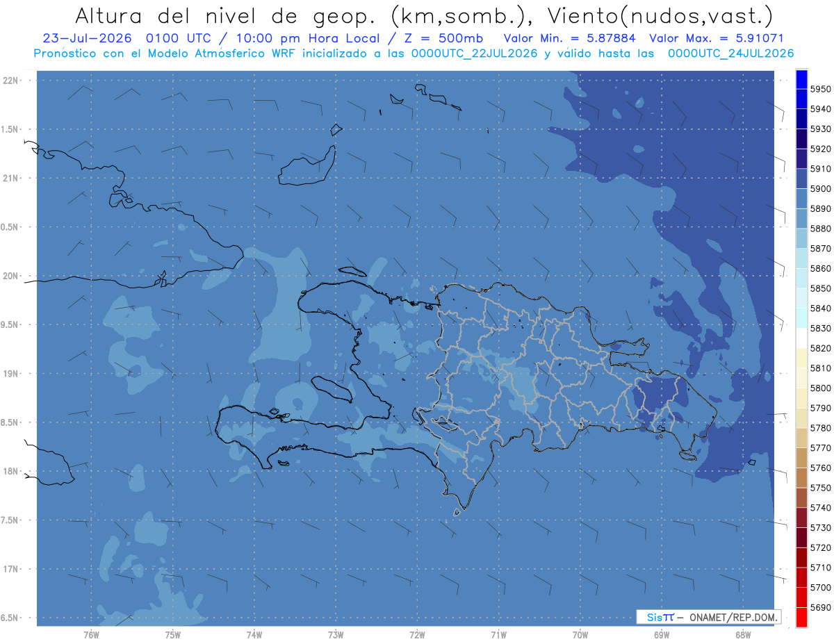Click 'Valor Min. = 5.87884'

pos(570,38)
